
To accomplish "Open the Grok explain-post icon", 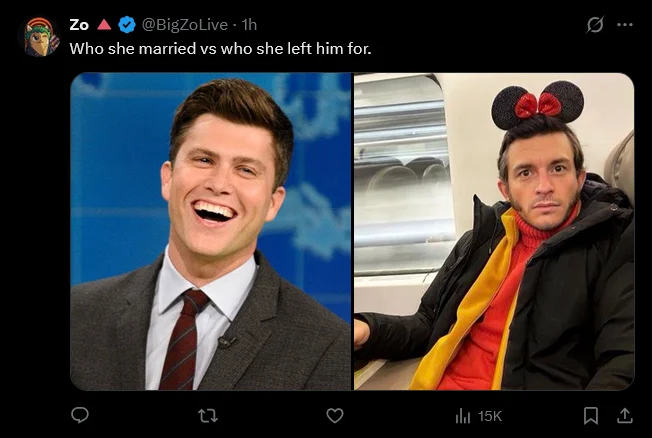I will (595, 25).
